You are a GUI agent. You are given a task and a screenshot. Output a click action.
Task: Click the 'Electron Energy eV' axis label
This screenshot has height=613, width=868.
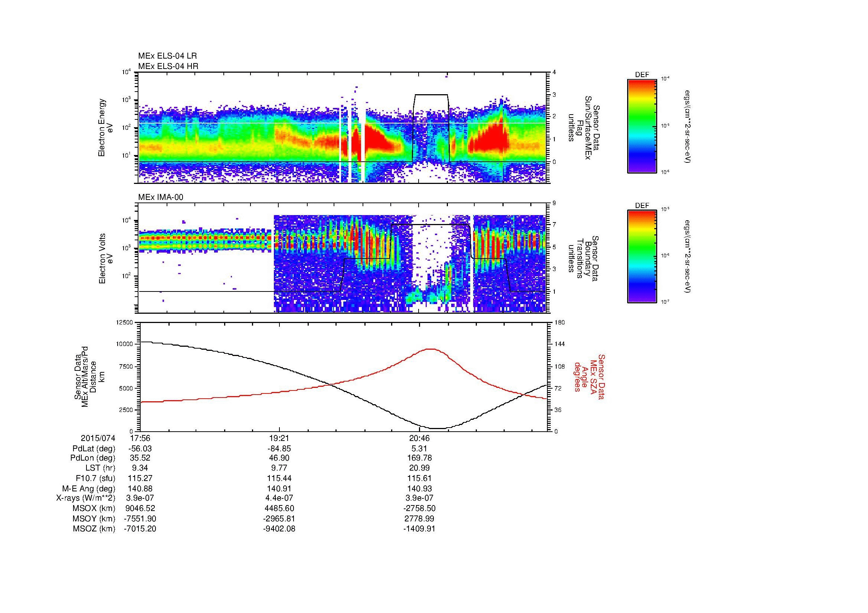105,128
